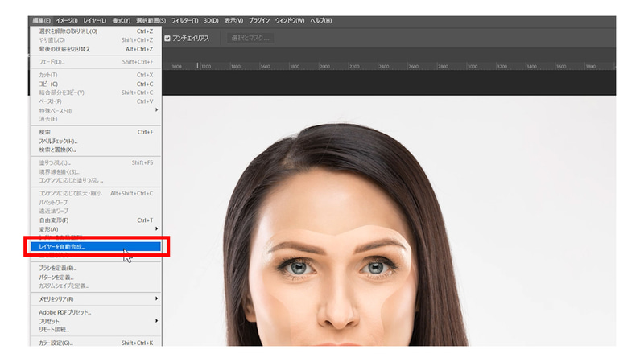Select レイヤーを自動合成 menu item

(x=96, y=247)
